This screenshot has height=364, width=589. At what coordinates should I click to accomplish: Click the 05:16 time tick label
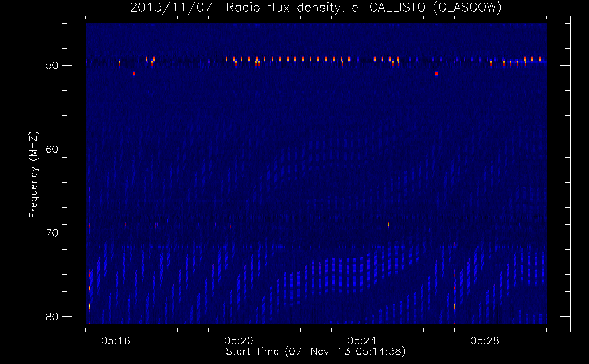116,341
